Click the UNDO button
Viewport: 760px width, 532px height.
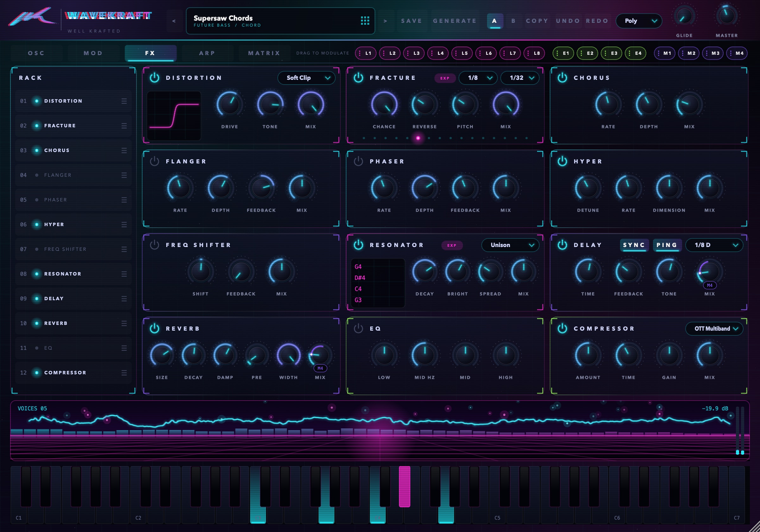pyautogui.click(x=568, y=21)
